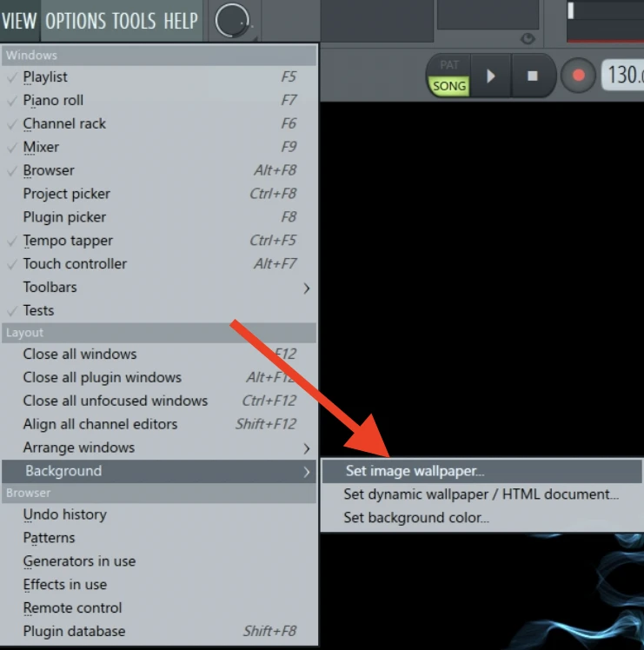
Task: Open the OPTIONS menu
Action: click(76, 21)
